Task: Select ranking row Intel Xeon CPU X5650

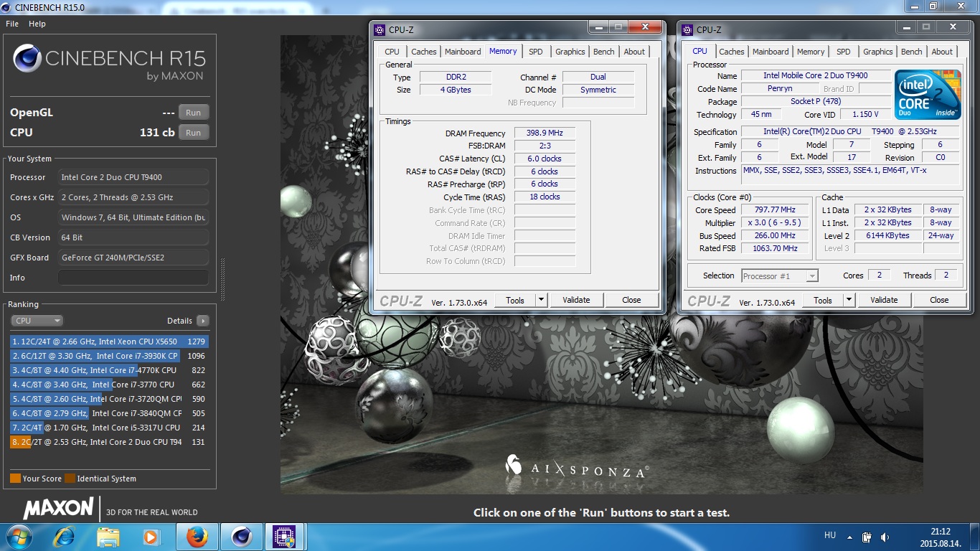Action: [109, 342]
